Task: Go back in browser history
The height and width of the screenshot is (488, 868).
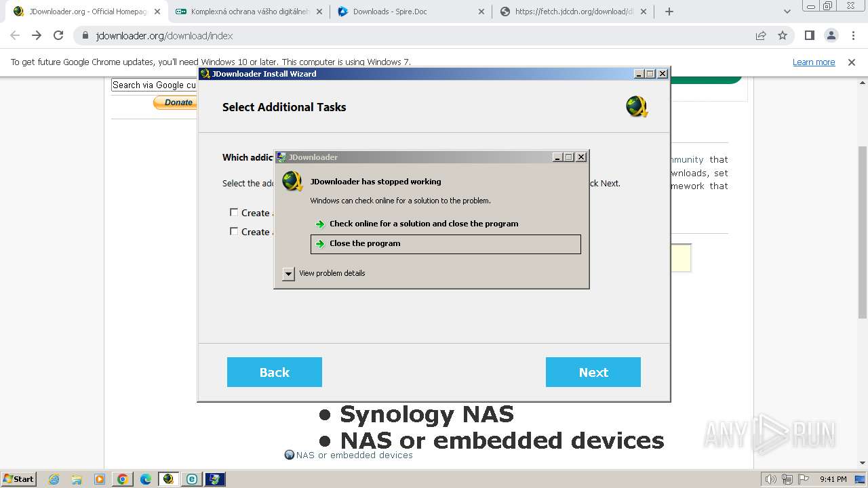Action: tap(15, 35)
